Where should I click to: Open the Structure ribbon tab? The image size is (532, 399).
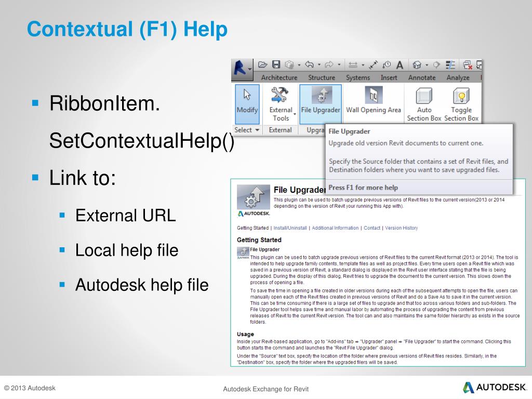[x=321, y=78]
